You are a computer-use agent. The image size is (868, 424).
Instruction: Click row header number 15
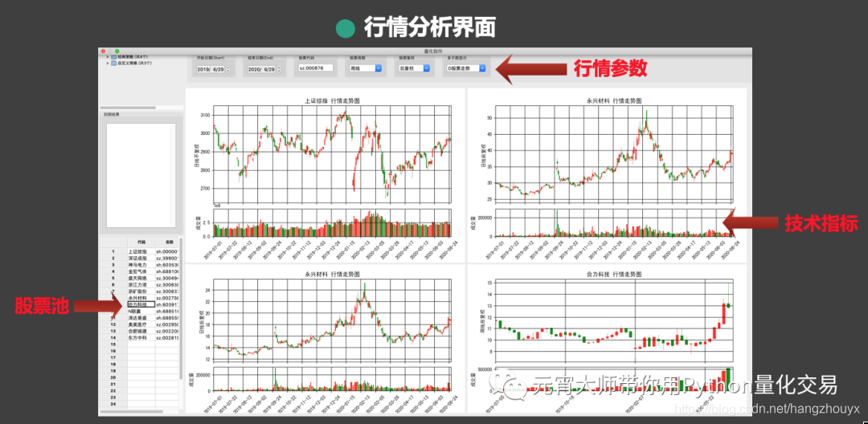coord(113,344)
